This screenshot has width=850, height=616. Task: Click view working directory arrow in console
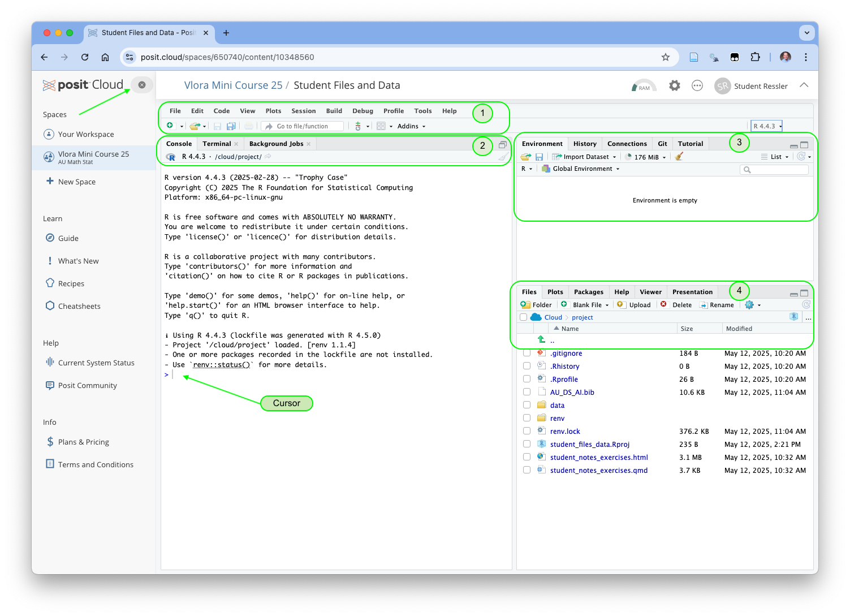coord(268,157)
